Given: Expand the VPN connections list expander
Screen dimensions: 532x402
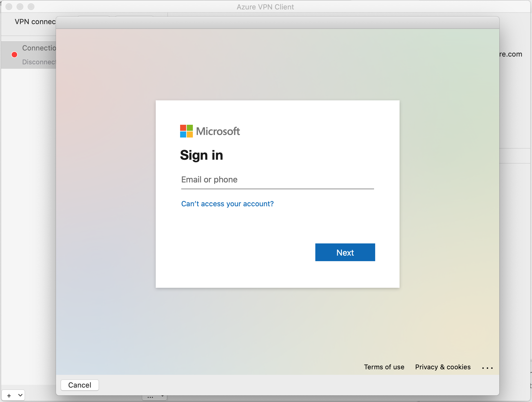Looking at the screenshot, I should [20, 395].
